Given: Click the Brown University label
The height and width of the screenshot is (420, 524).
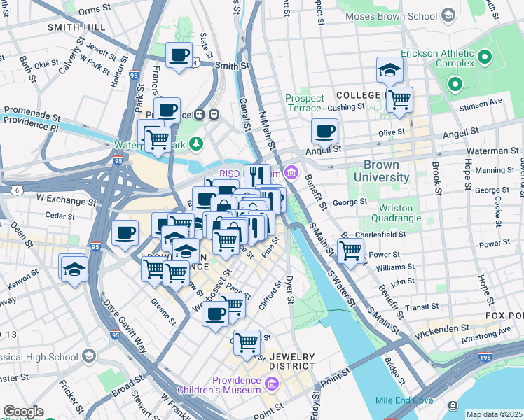Looking at the screenshot, I should (x=382, y=171).
